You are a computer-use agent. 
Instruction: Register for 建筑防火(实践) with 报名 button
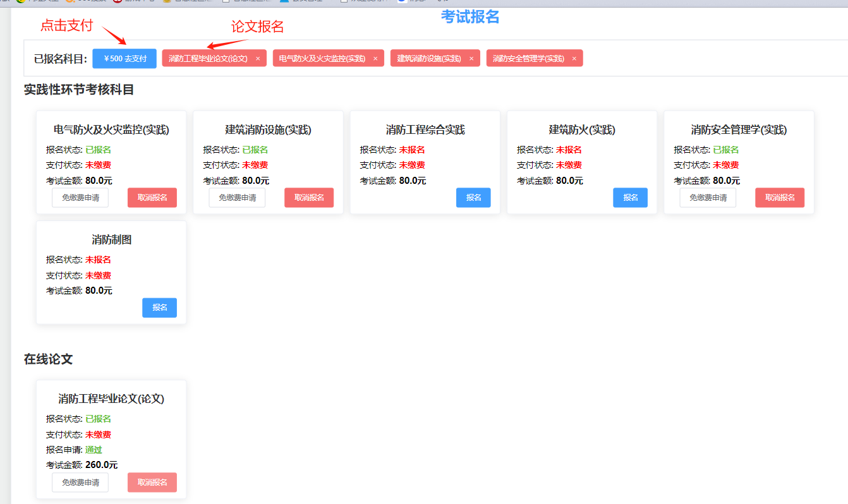pyautogui.click(x=630, y=198)
